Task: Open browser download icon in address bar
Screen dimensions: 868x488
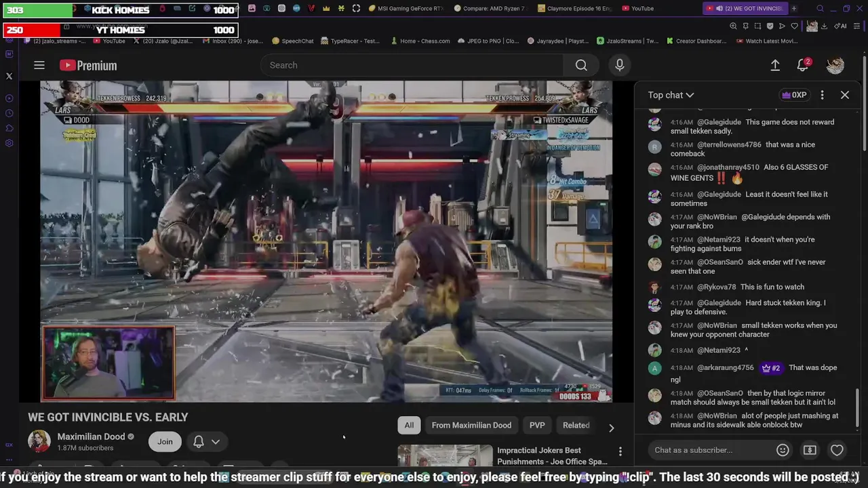Action: [823, 26]
